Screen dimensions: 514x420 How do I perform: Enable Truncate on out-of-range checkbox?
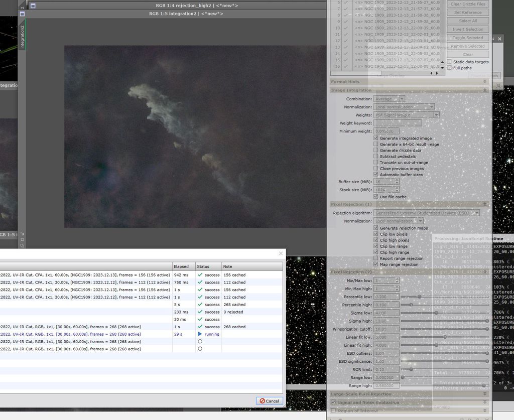375,162
